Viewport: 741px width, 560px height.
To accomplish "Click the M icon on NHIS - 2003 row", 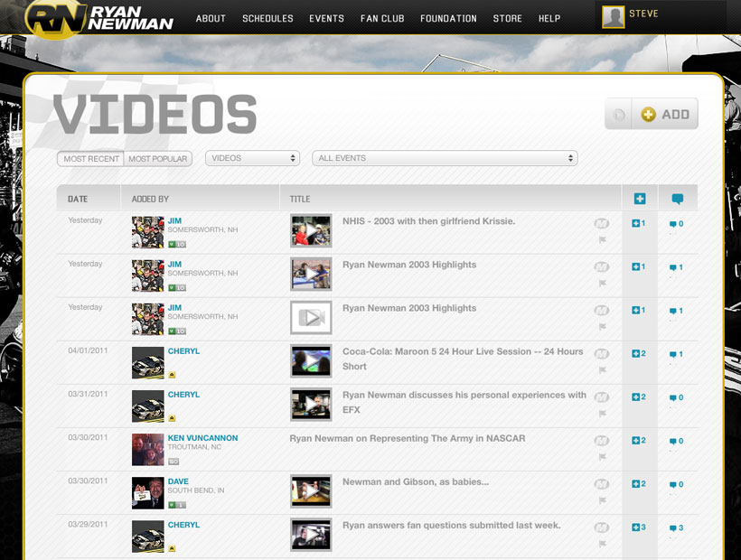I will click(x=601, y=223).
